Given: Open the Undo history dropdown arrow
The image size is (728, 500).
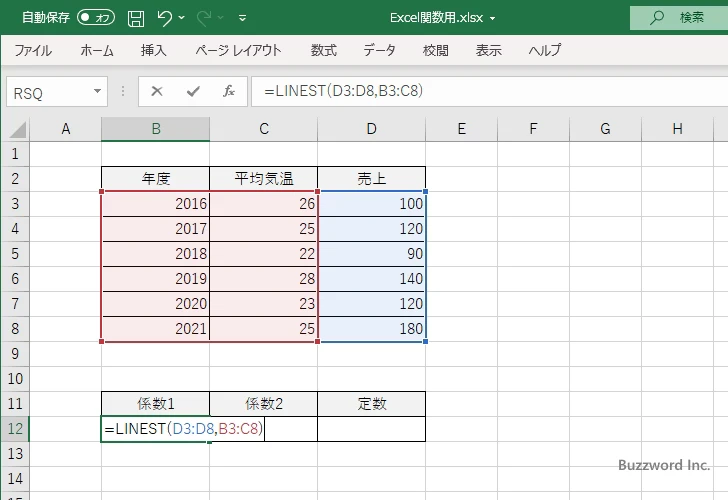Looking at the screenshot, I should [182, 18].
